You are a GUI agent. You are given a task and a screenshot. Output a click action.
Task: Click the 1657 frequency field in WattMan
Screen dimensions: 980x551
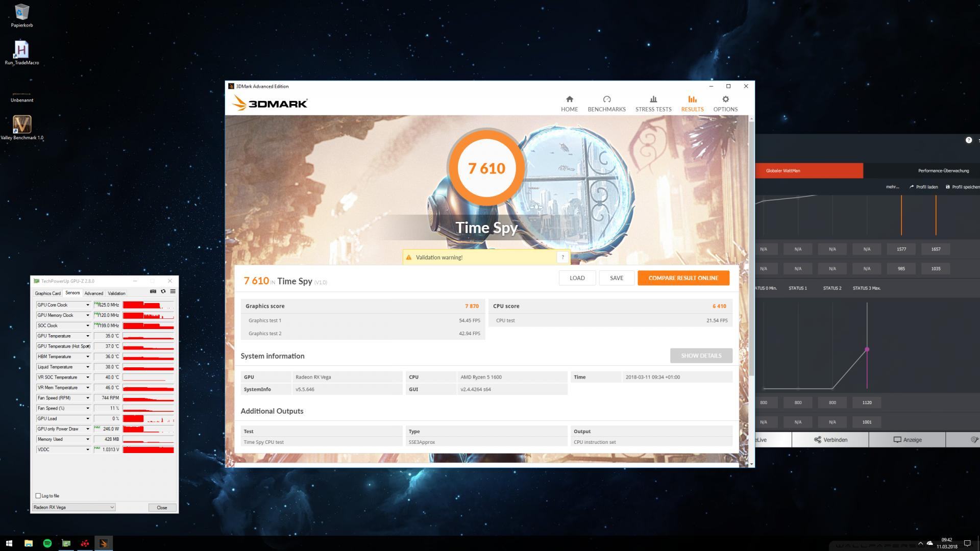point(935,249)
